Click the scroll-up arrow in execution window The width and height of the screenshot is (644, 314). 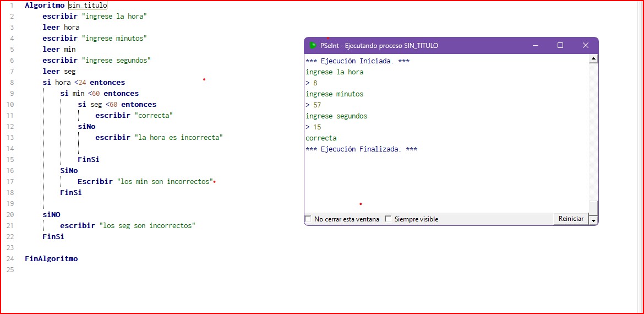tap(593, 59)
